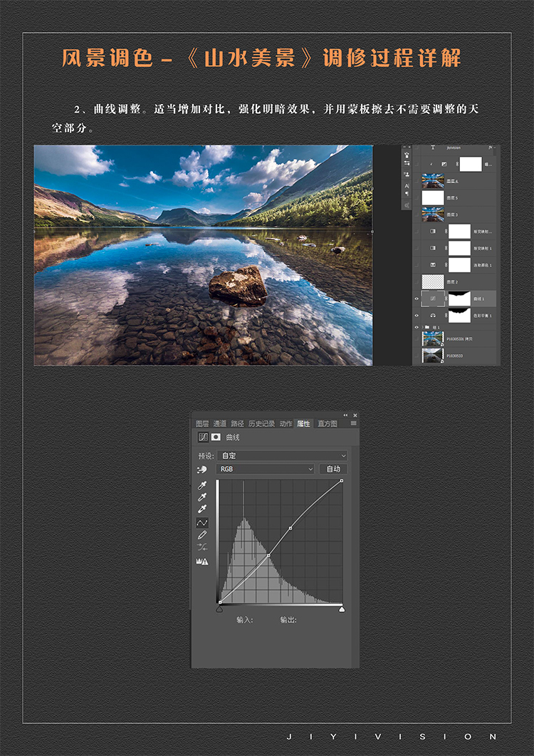Screen dimensions: 534x756
Task: Show the 图层 5 layer
Action: (x=417, y=197)
